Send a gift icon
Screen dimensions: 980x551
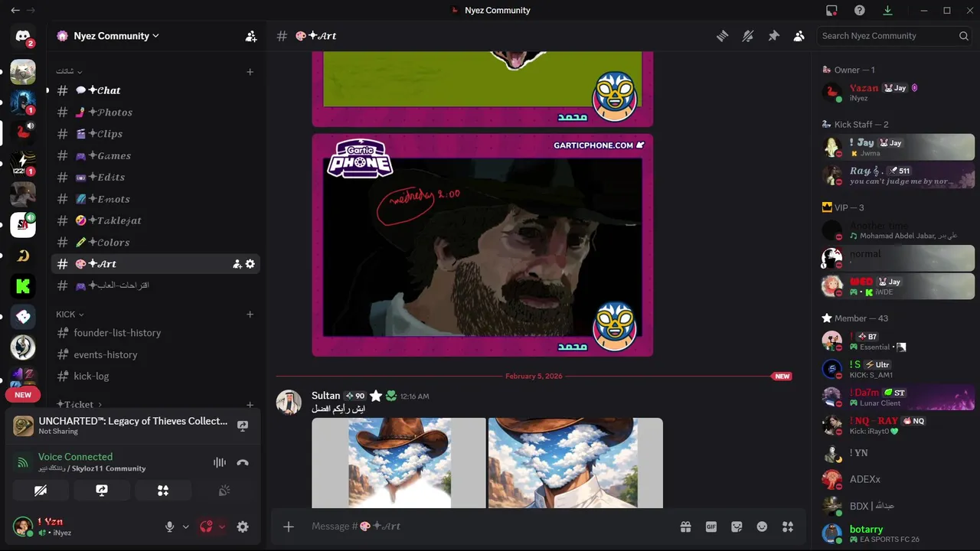tap(685, 527)
